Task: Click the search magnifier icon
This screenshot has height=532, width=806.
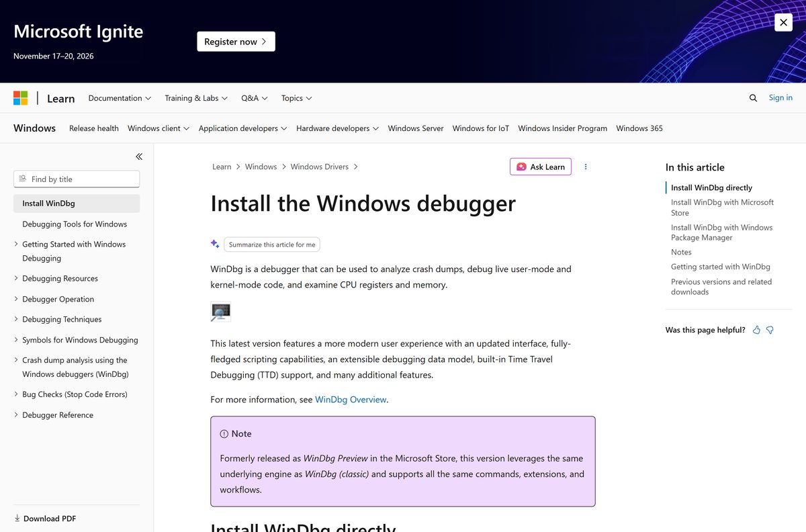Action: coord(753,98)
